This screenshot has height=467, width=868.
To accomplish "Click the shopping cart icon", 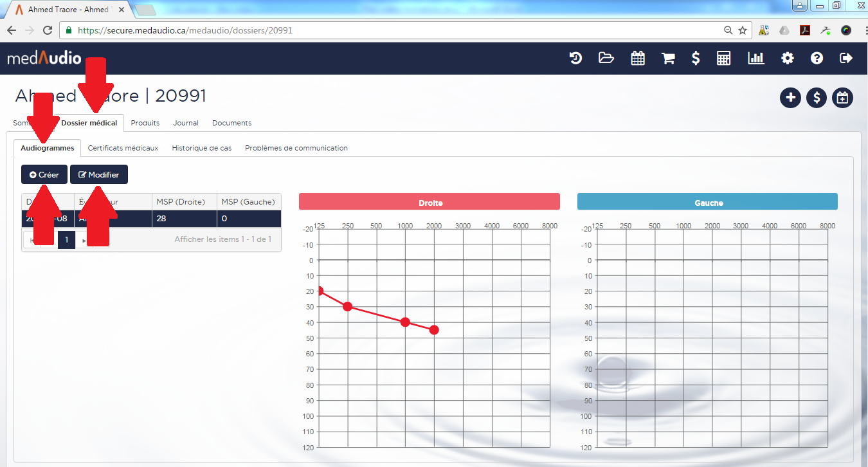I will click(668, 59).
